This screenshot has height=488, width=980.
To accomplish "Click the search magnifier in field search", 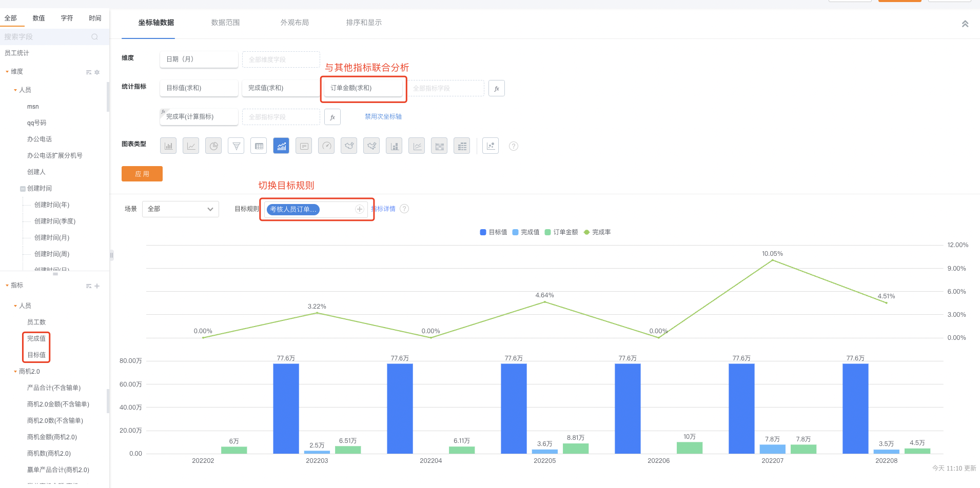I will click(x=94, y=37).
